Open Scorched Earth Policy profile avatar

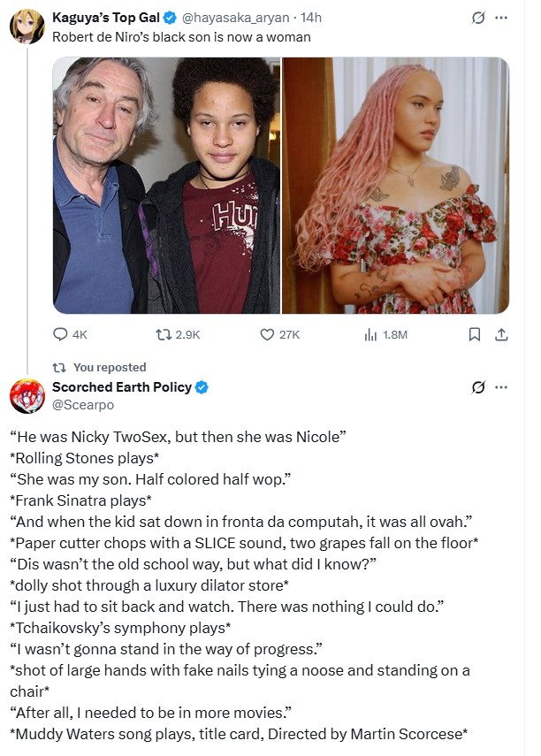click(x=27, y=395)
